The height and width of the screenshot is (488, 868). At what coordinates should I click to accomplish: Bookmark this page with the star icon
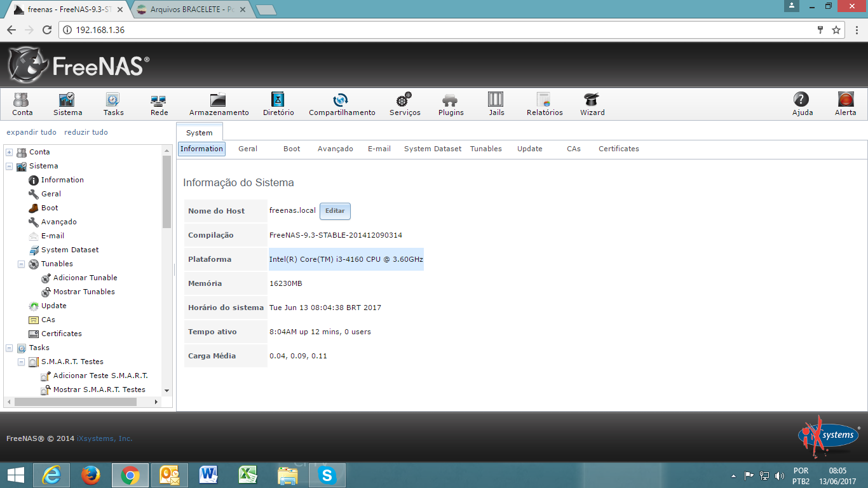click(836, 30)
